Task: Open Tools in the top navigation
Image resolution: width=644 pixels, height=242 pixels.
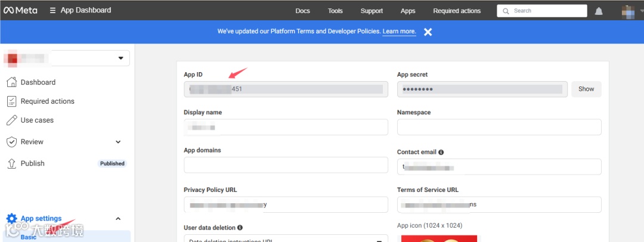Action: click(335, 11)
